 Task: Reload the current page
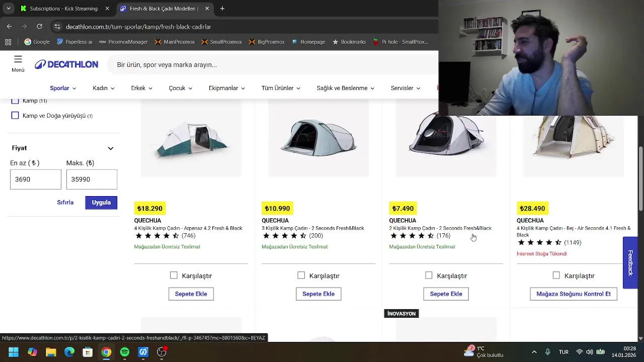tap(39, 27)
